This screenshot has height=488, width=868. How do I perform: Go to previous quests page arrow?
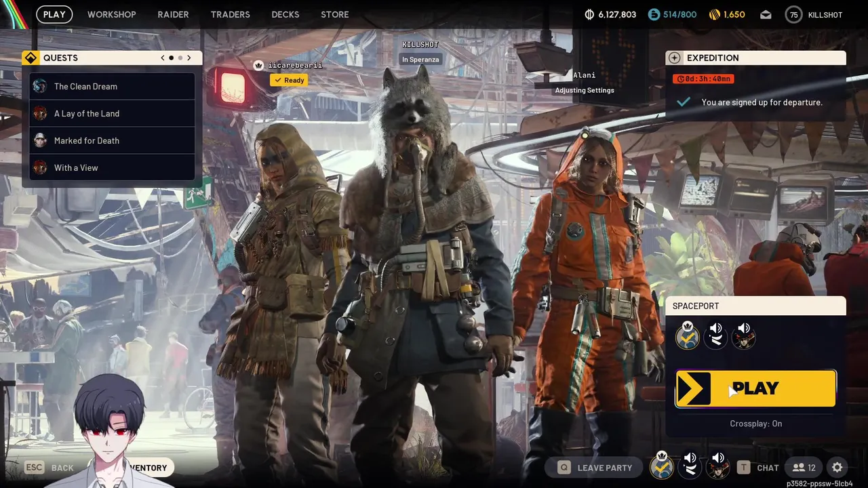pyautogui.click(x=163, y=58)
